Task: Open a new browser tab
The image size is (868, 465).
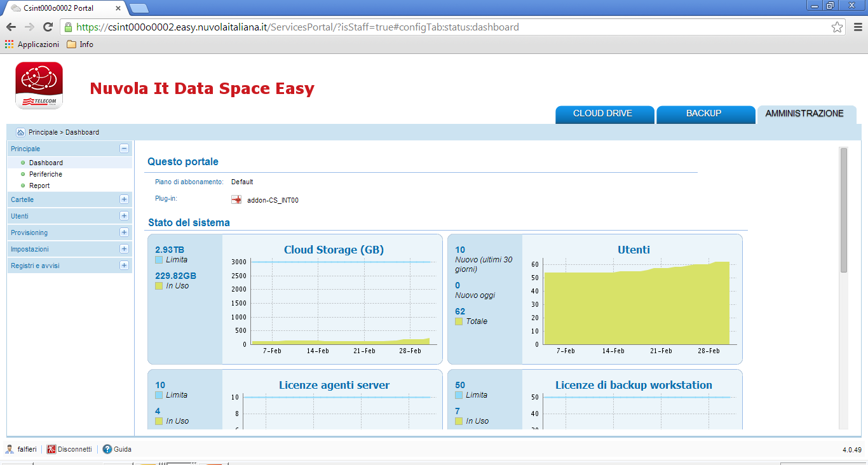Action: 139,8
